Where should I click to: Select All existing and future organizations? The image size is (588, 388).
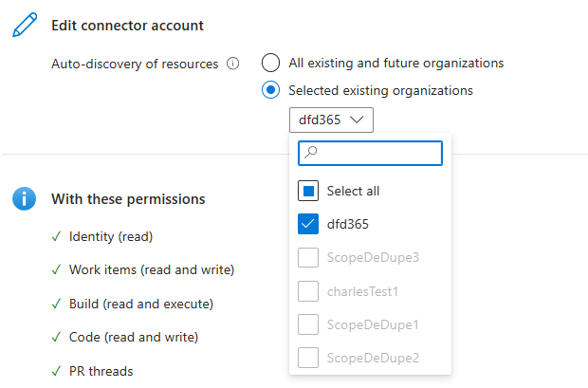click(270, 63)
